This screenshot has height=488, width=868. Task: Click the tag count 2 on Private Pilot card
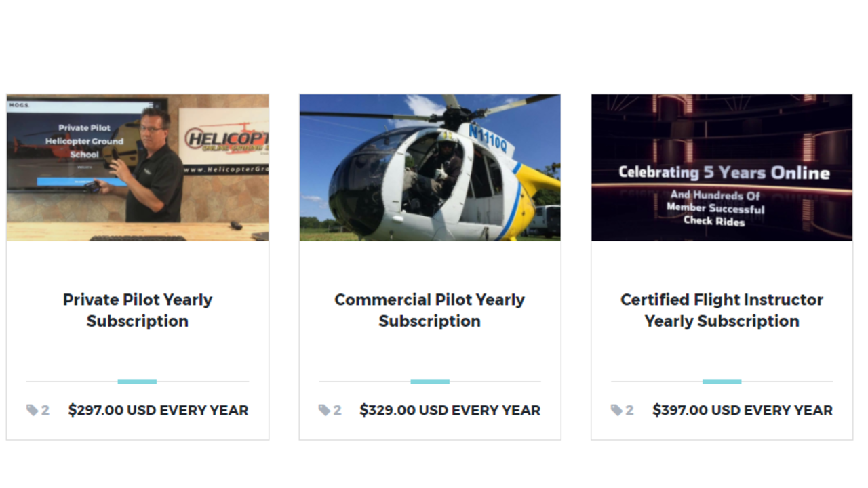click(45, 410)
